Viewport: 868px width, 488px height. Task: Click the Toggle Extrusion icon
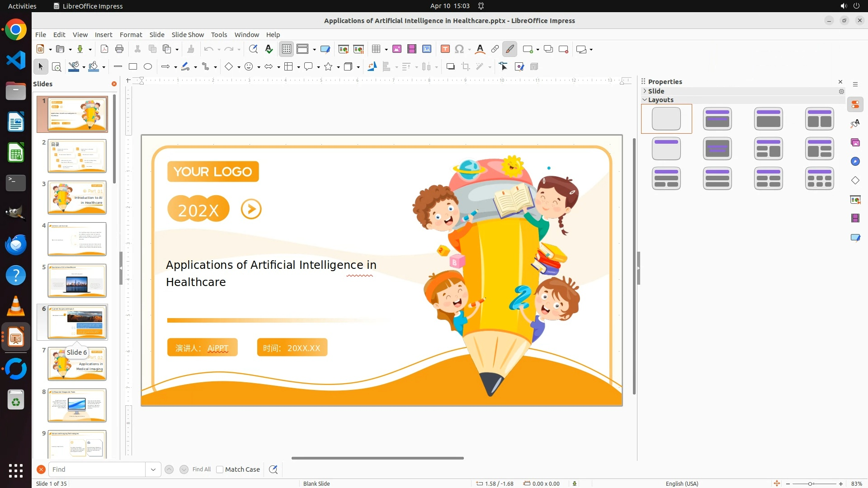(534, 67)
